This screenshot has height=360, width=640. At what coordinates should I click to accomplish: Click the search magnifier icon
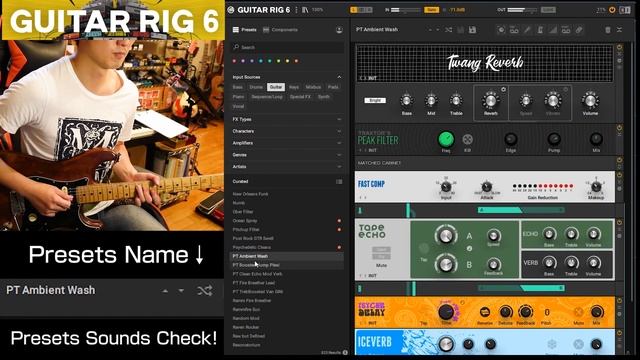tap(236, 47)
